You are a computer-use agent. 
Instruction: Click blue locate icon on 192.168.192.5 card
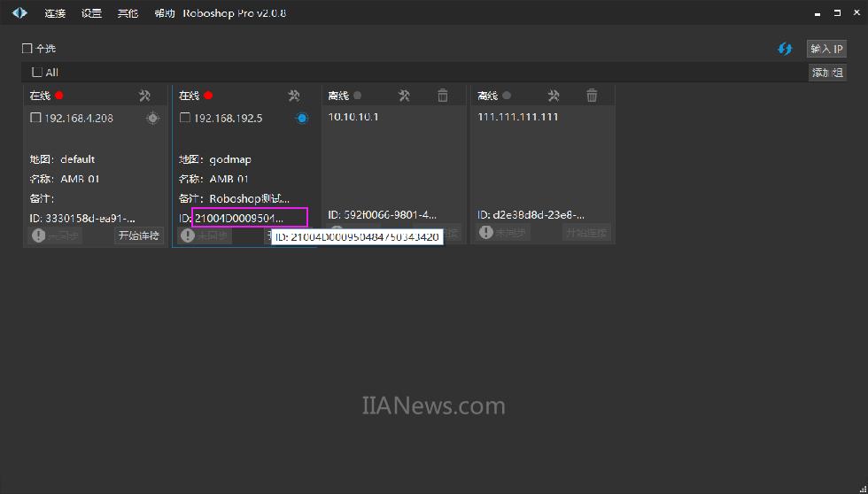pos(301,118)
